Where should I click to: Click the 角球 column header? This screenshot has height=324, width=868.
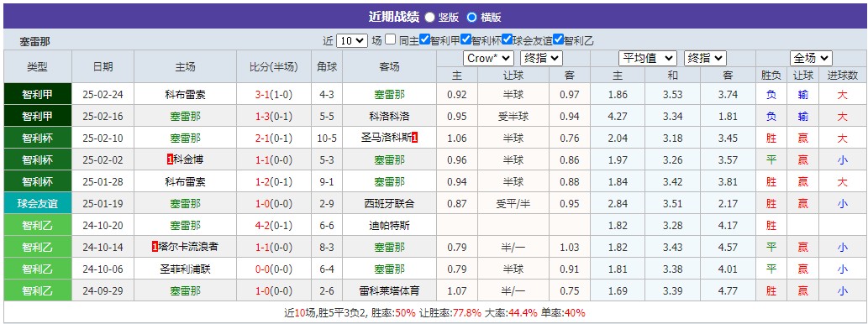pyautogui.click(x=327, y=67)
